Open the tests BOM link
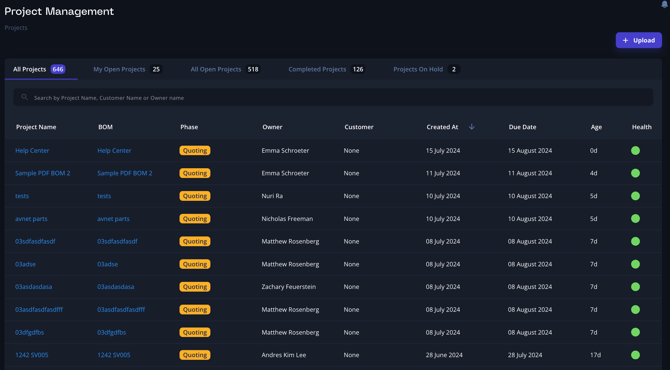Viewport: 670px width, 370px height. [104, 196]
